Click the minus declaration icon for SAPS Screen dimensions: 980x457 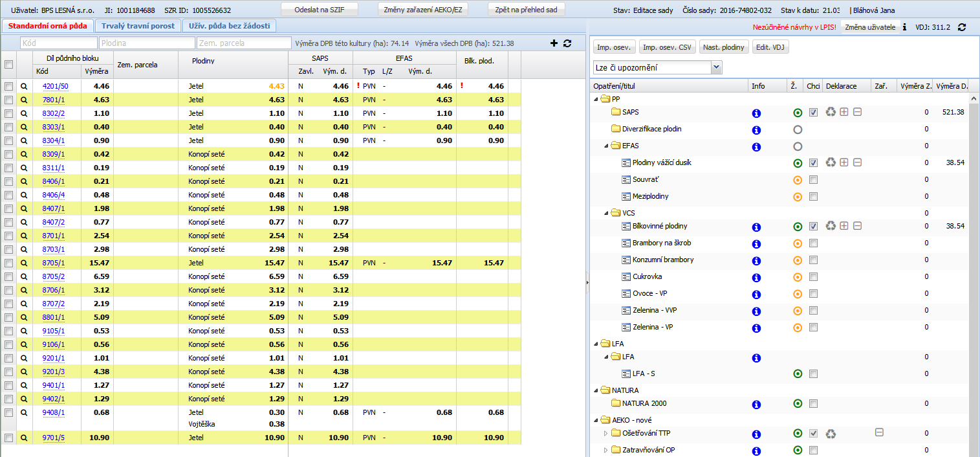coord(857,112)
